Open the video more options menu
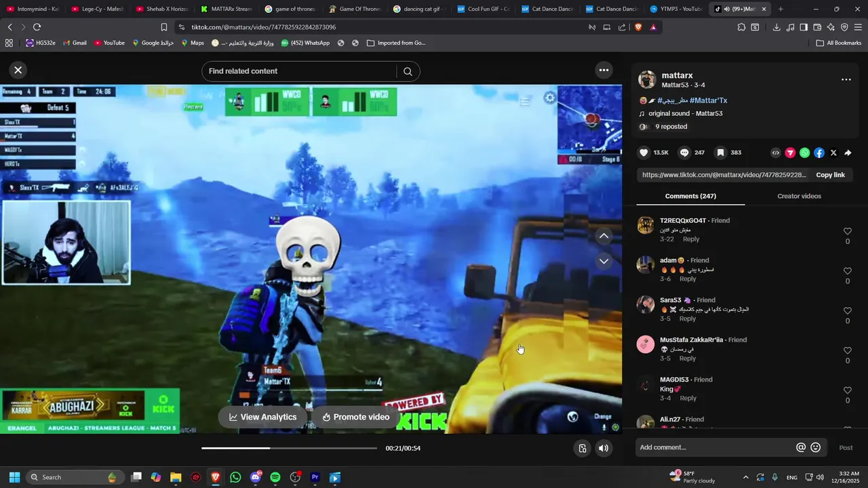The width and height of the screenshot is (868, 488). click(x=604, y=70)
